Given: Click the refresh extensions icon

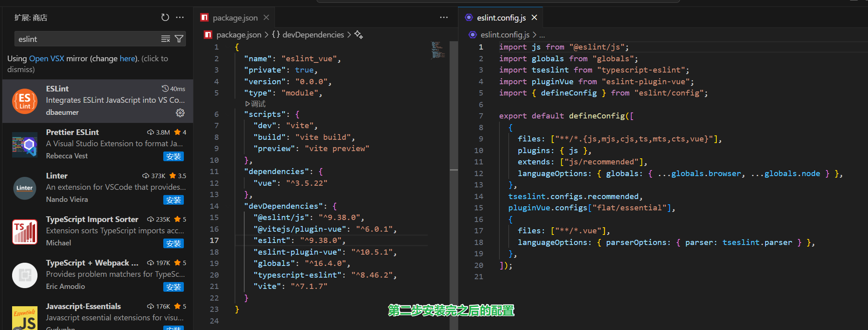Looking at the screenshot, I should (x=165, y=17).
